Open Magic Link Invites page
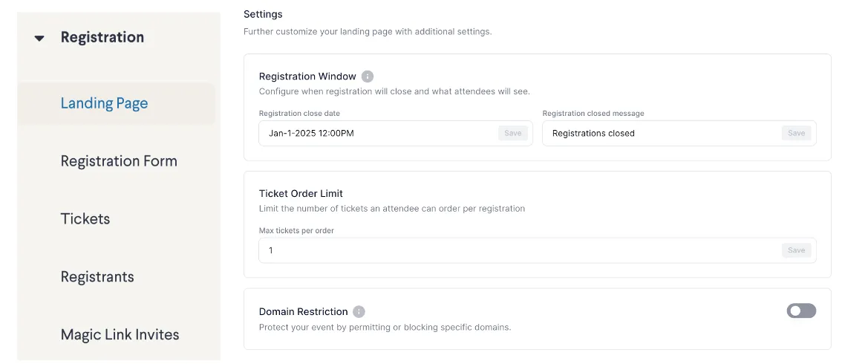 pyautogui.click(x=120, y=335)
